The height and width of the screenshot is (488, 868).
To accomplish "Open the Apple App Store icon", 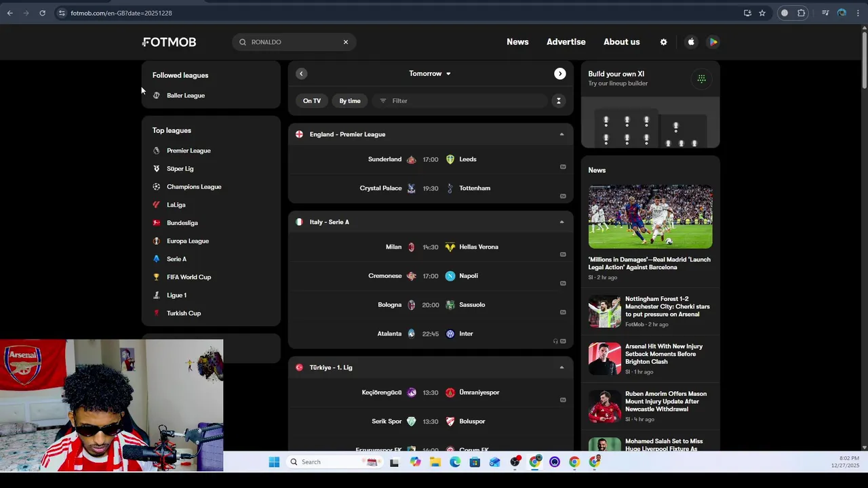I will 691,42.
